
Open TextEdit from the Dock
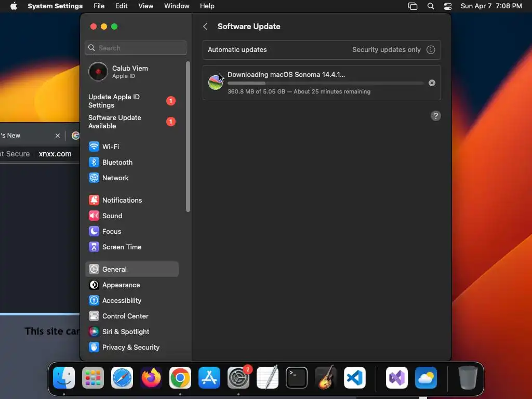(268, 378)
